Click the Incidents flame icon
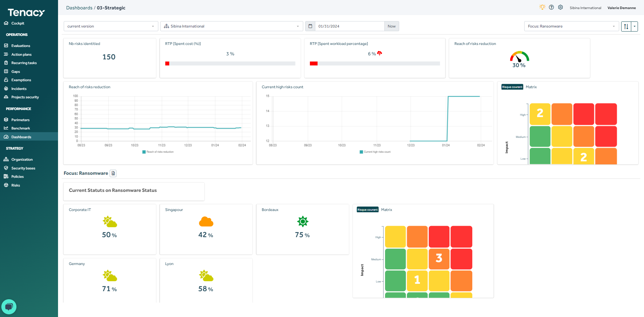 (x=6, y=89)
